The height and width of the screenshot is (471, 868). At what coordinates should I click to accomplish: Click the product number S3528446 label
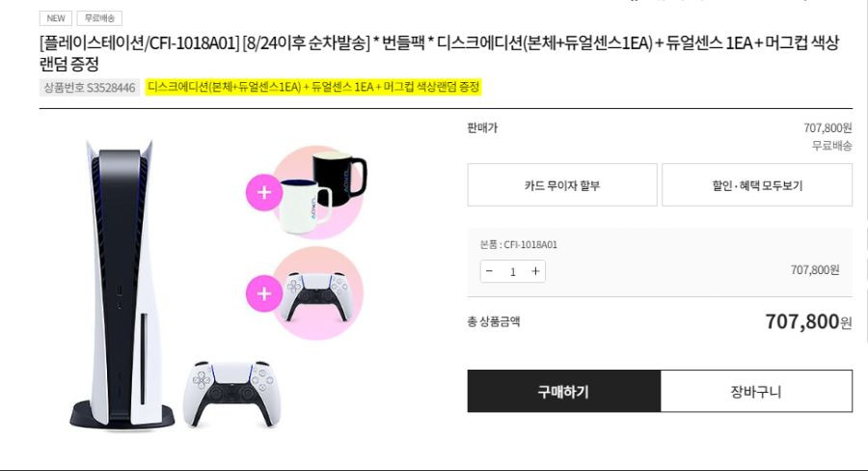pyautogui.click(x=89, y=88)
